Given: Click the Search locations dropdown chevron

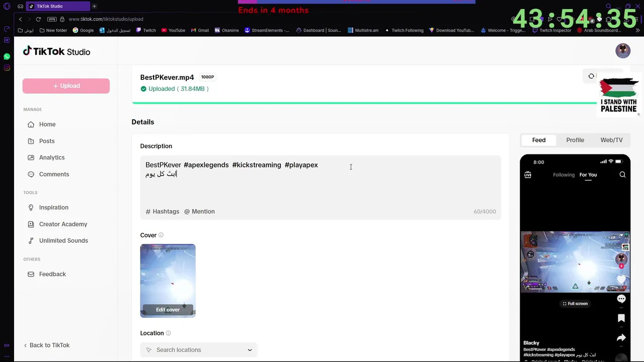Looking at the screenshot, I should 250,350.
